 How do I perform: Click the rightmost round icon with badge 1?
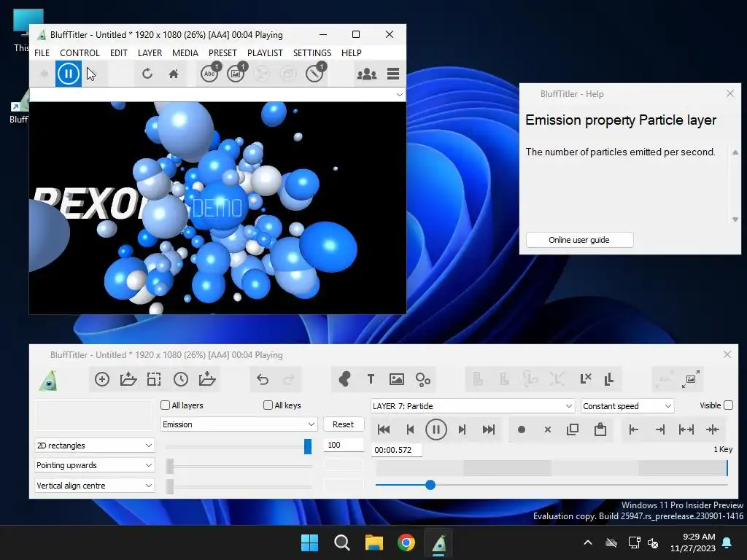pos(315,74)
